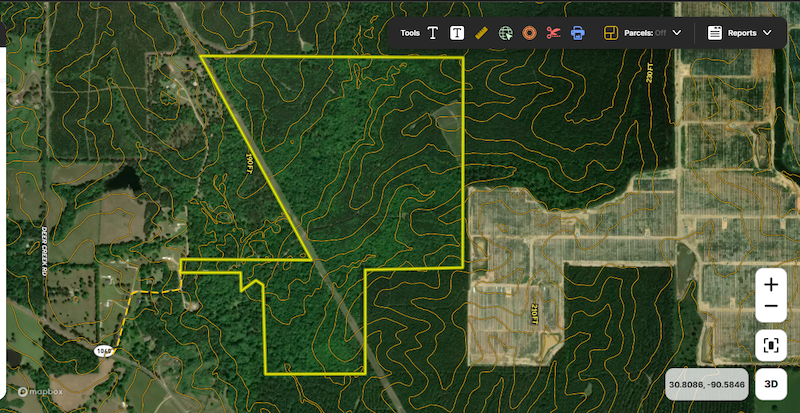Image resolution: width=800 pixels, height=413 pixels.
Task: Zoom out with the minus button
Action: pyautogui.click(x=771, y=306)
